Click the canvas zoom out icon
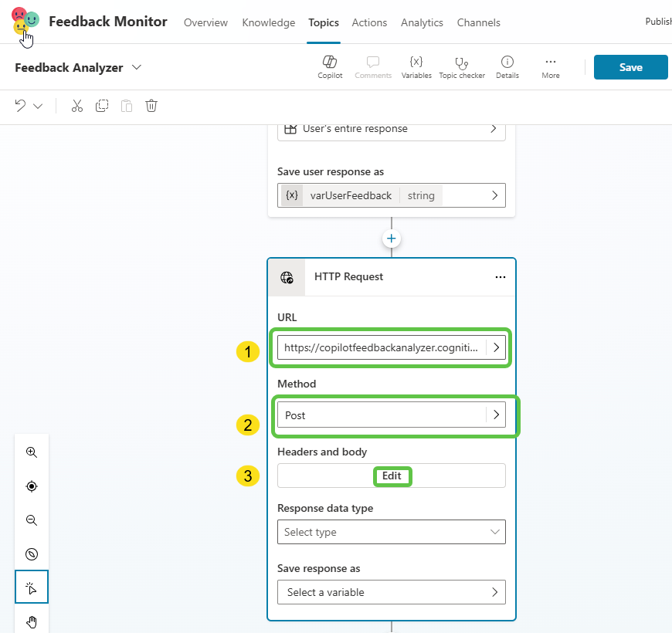 coord(32,520)
